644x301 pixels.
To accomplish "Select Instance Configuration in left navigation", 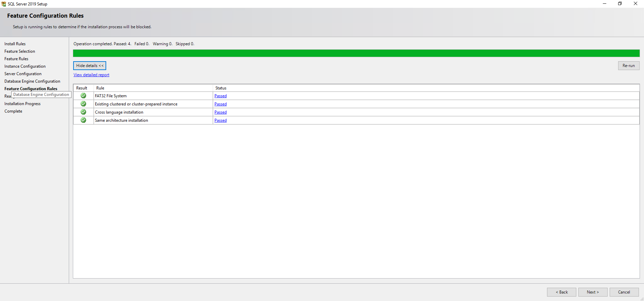I will point(25,66).
